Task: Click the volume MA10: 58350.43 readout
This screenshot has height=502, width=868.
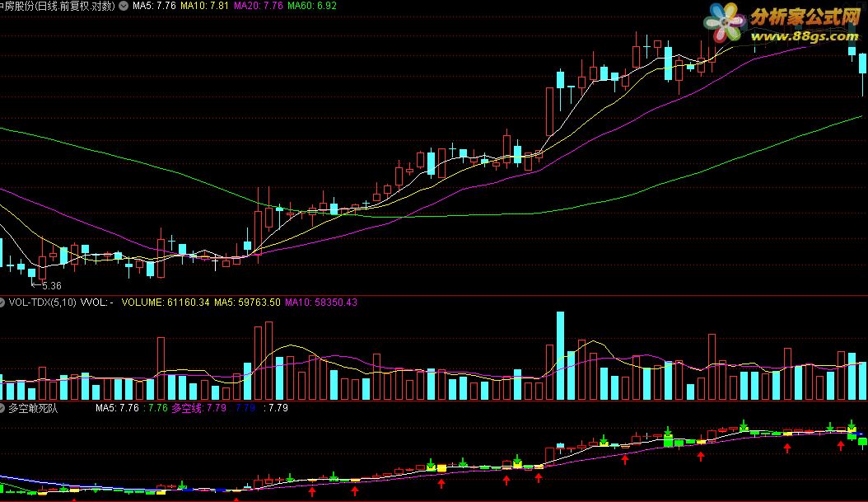Action: [x=321, y=303]
